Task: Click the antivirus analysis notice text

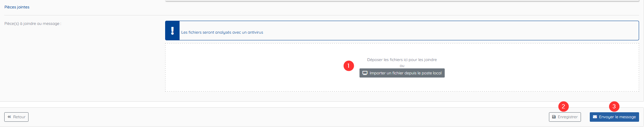Action: [x=222, y=32]
